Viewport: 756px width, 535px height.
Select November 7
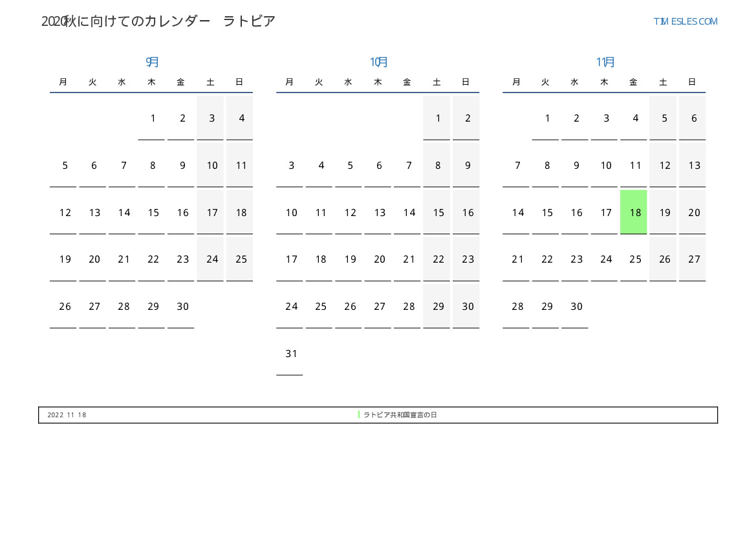[x=516, y=166]
